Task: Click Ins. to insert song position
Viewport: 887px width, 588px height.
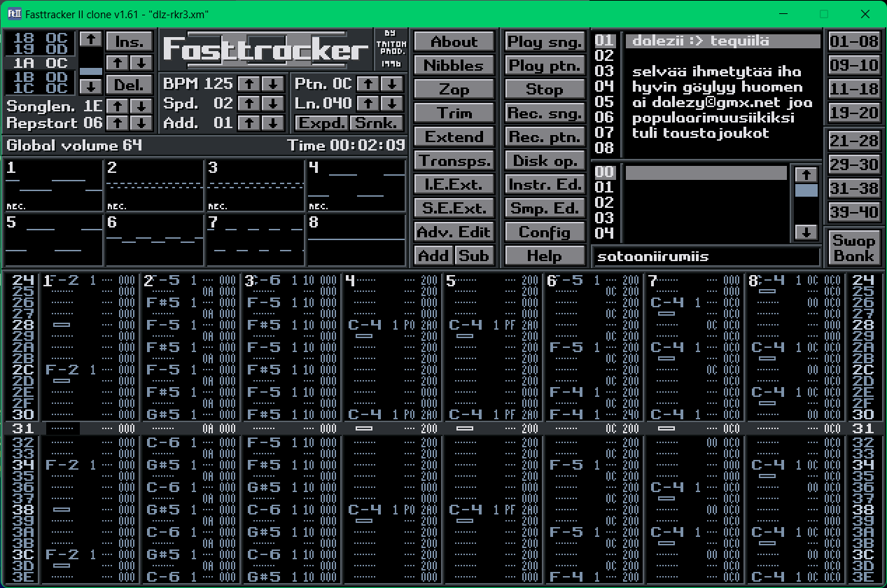Action: pyautogui.click(x=130, y=41)
